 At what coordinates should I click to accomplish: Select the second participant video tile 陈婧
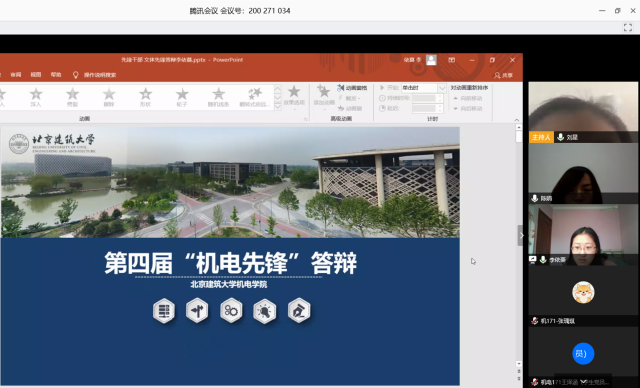click(x=583, y=173)
